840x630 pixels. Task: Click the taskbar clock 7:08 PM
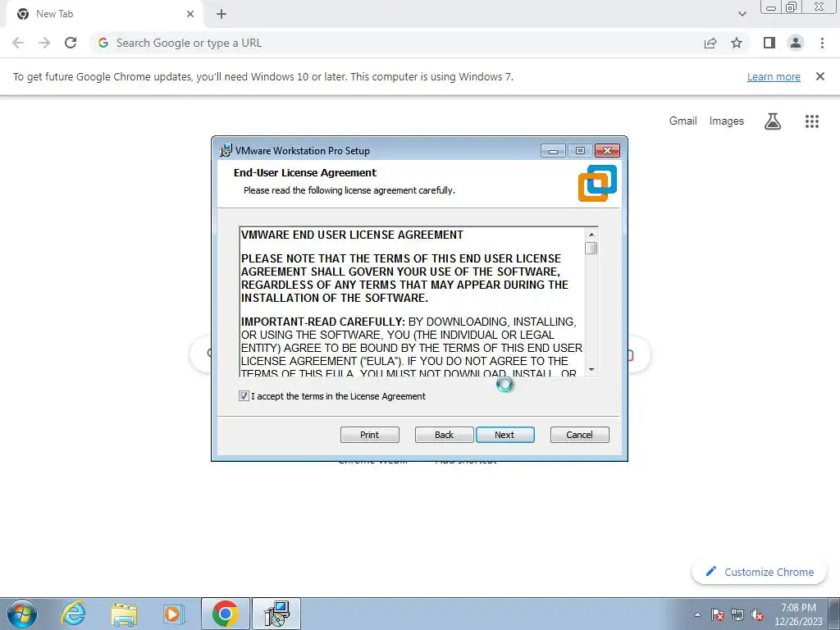pos(798,607)
